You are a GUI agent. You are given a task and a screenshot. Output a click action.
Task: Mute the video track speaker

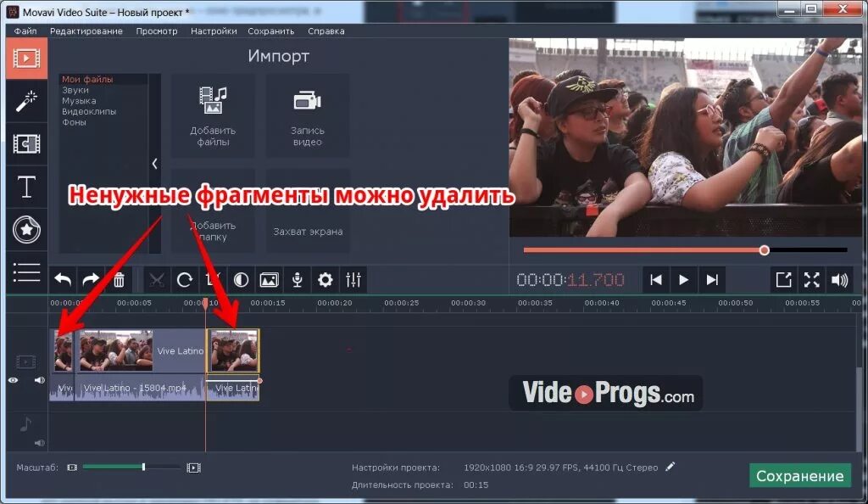[39, 380]
